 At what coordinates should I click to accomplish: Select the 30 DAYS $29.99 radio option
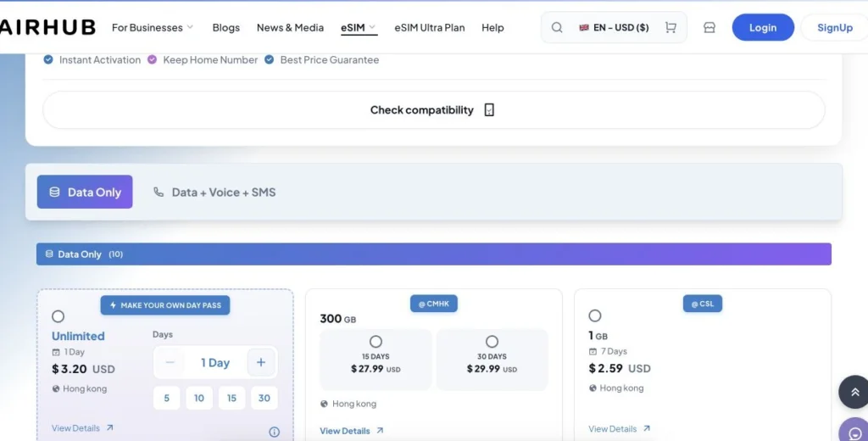(492, 341)
